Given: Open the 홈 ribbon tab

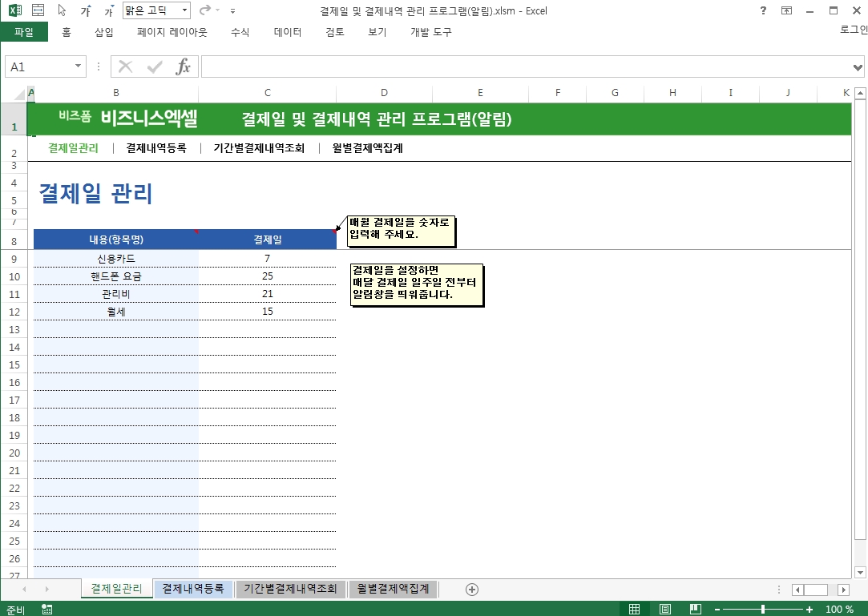Looking at the screenshot, I should click(x=67, y=32).
